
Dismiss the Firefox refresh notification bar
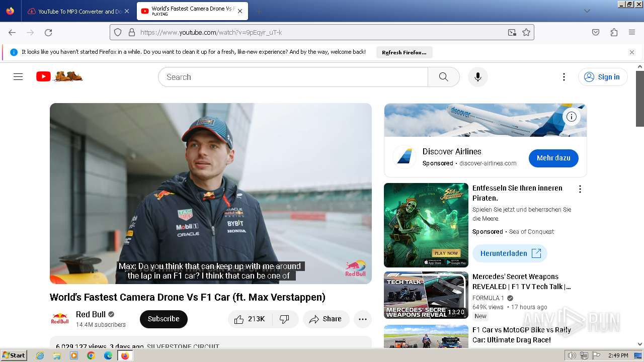[632, 52]
